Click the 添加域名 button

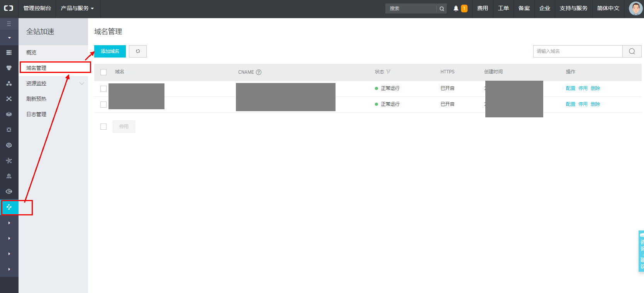click(x=110, y=51)
